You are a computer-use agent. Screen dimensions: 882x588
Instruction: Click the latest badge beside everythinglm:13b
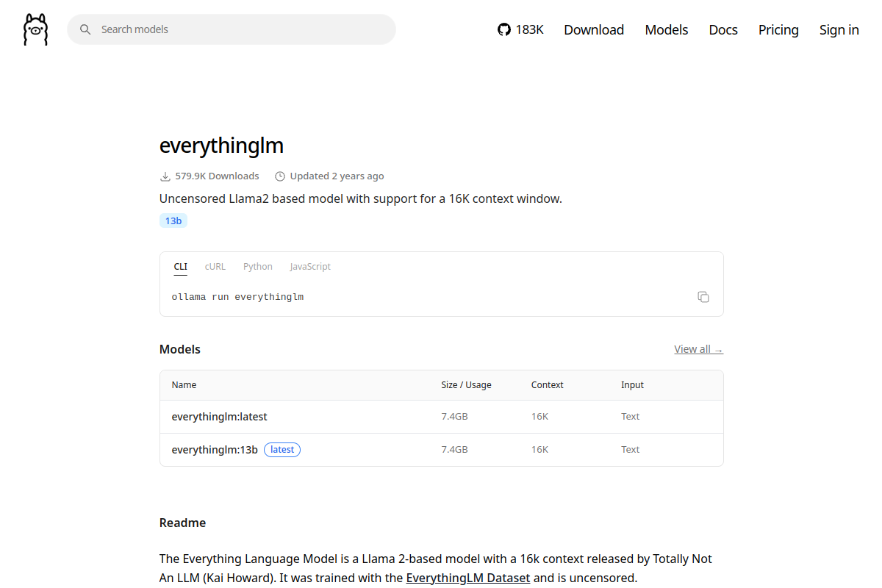click(x=282, y=450)
